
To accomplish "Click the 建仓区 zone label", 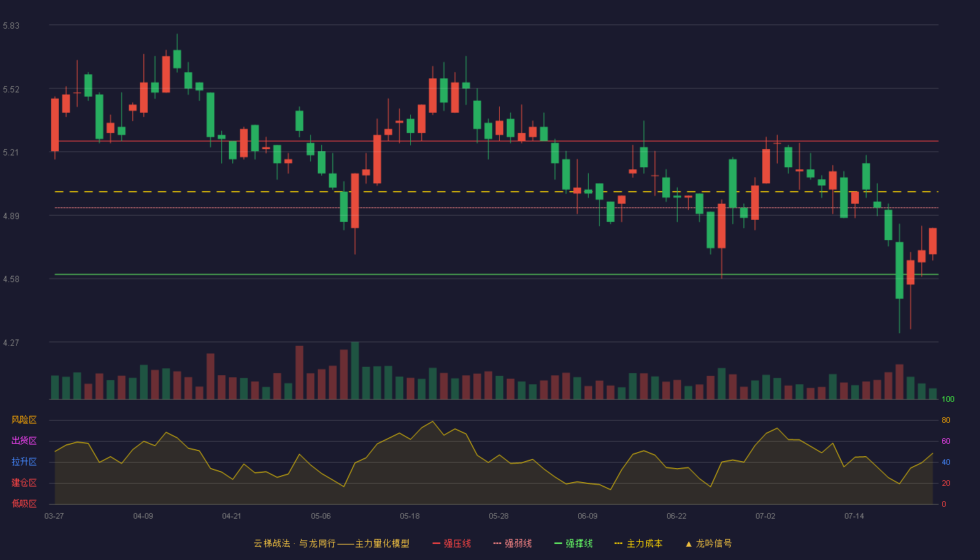I will [x=24, y=483].
